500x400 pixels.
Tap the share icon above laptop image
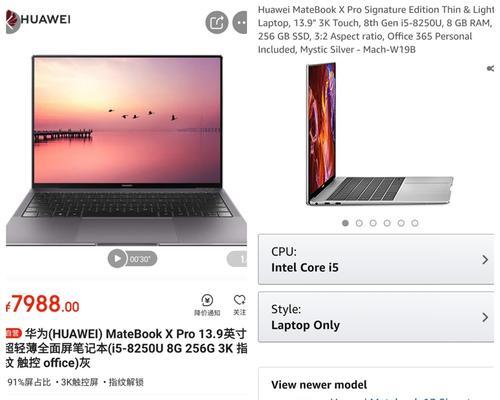pyautogui.click(x=217, y=22)
